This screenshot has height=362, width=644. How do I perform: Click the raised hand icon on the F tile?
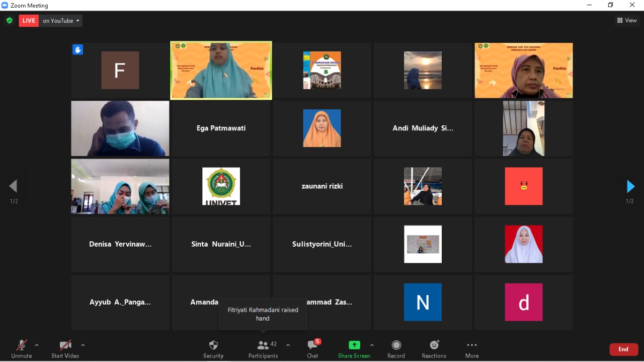click(77, 49)
